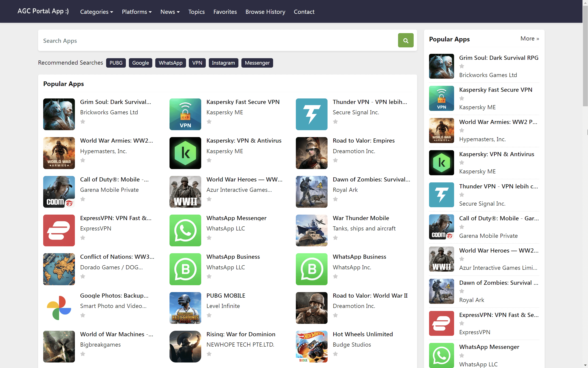Open World War Armies icon in main list

pos(59,153)
